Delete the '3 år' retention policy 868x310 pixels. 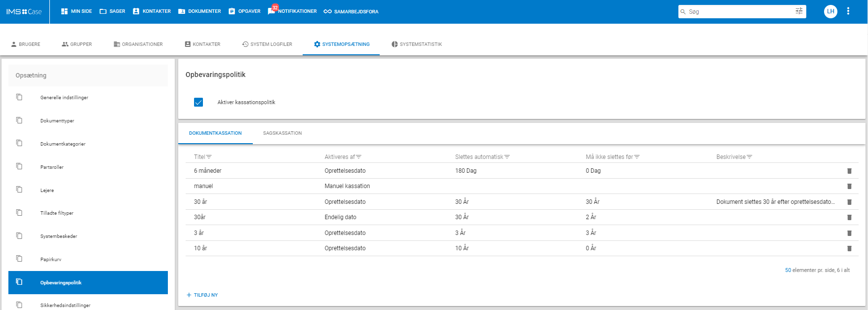click(849, 233)
